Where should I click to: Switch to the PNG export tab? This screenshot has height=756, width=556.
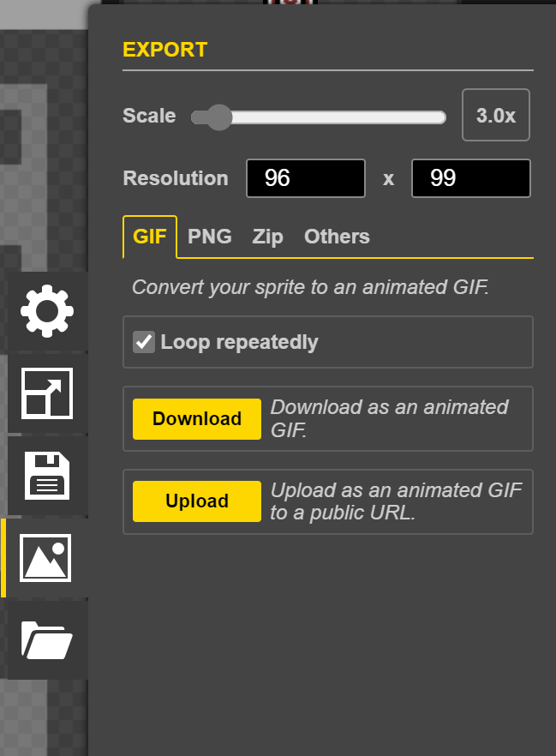click(x=210, y=237)
